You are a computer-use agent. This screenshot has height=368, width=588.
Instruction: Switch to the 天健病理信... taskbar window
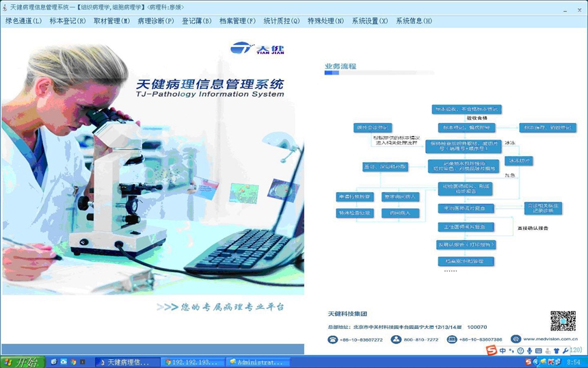pyautogui.click(x=127, y=362)
